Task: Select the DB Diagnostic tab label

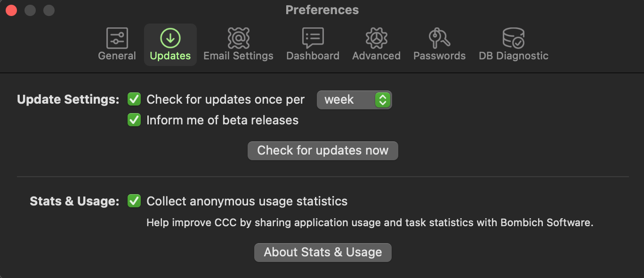Action: click(x=514, y=56)
